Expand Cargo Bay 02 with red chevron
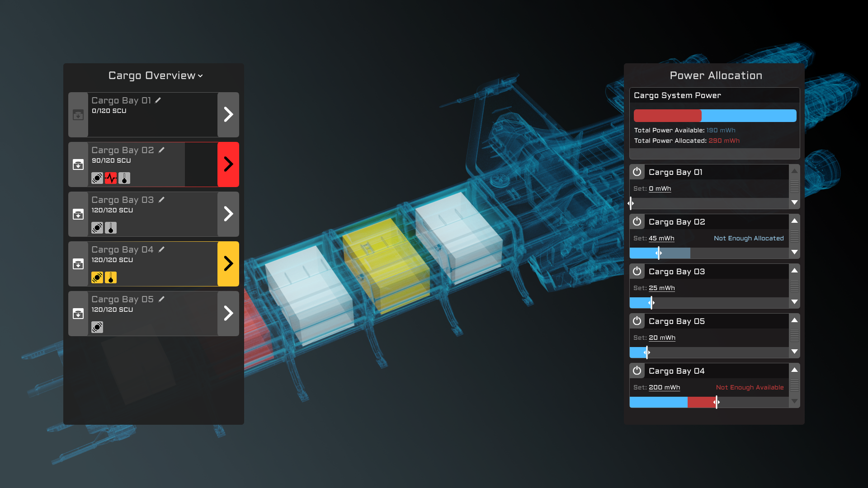 [x=228, y=164]
